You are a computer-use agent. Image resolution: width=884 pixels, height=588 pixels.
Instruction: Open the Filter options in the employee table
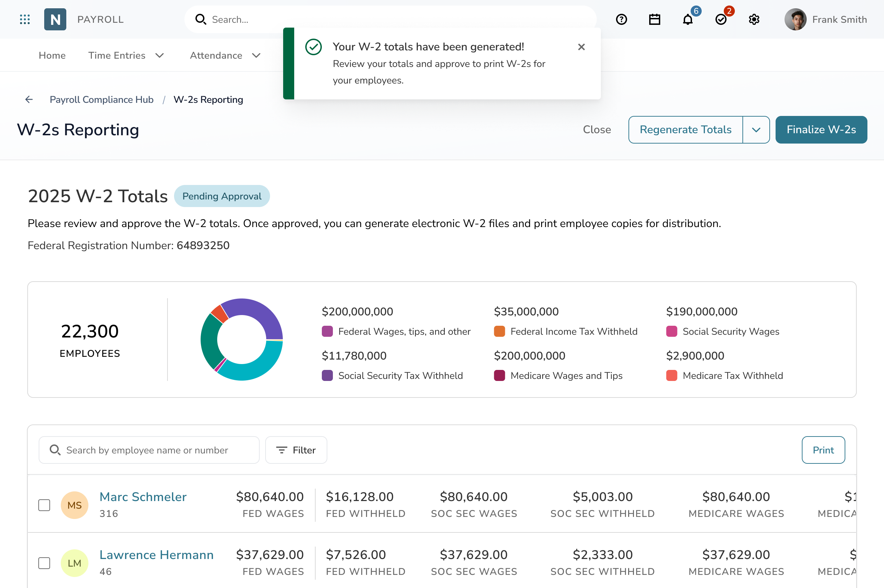click(296, 450)
